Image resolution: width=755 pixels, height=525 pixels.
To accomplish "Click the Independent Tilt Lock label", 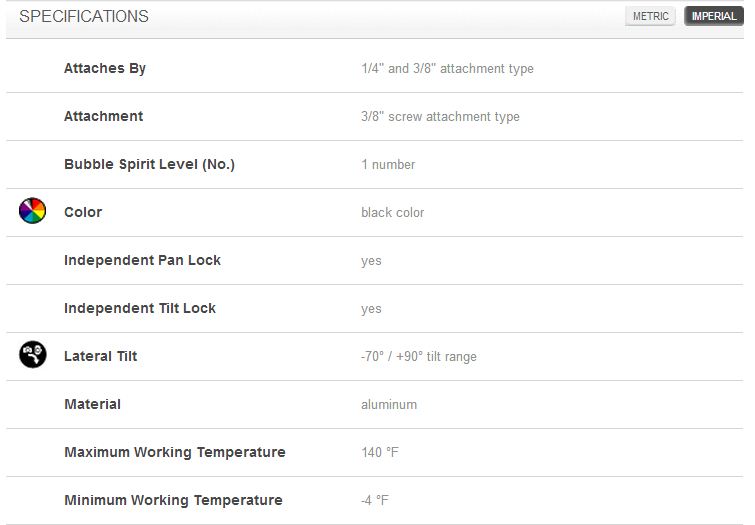I will (140, 308).
